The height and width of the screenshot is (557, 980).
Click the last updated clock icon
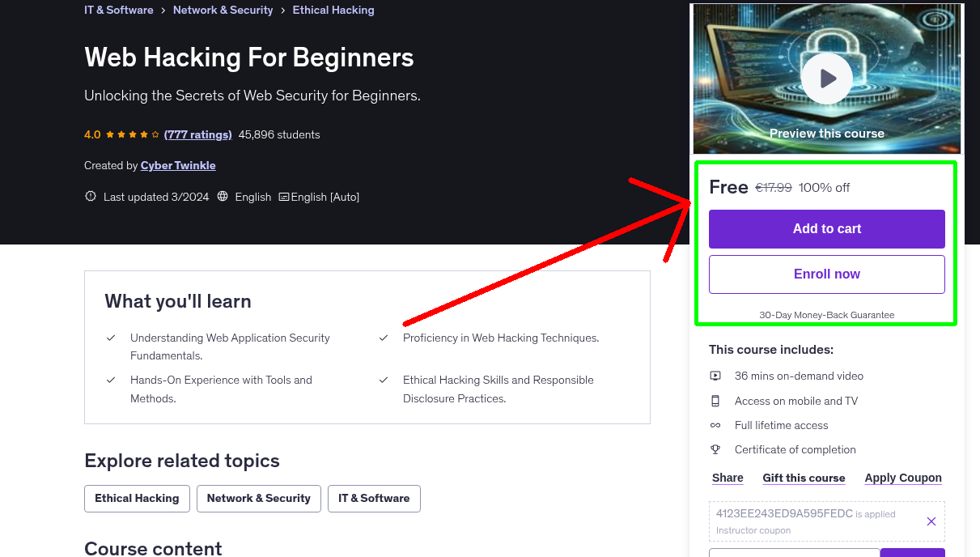pos(90,196)
